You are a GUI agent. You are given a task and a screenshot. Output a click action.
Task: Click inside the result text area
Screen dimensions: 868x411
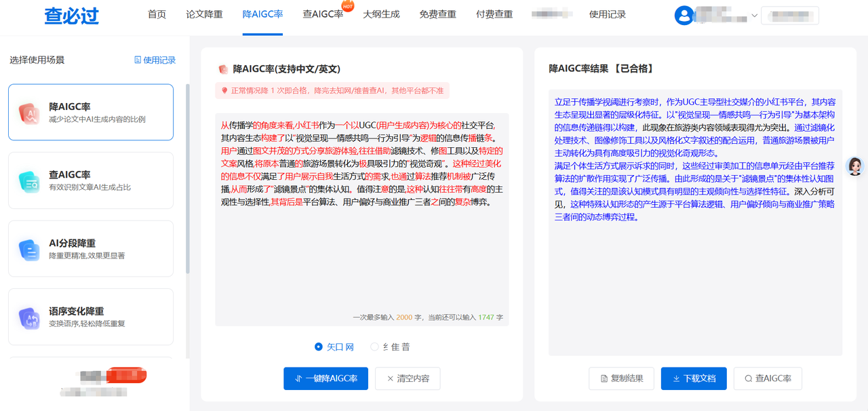[x=695, y=222]
